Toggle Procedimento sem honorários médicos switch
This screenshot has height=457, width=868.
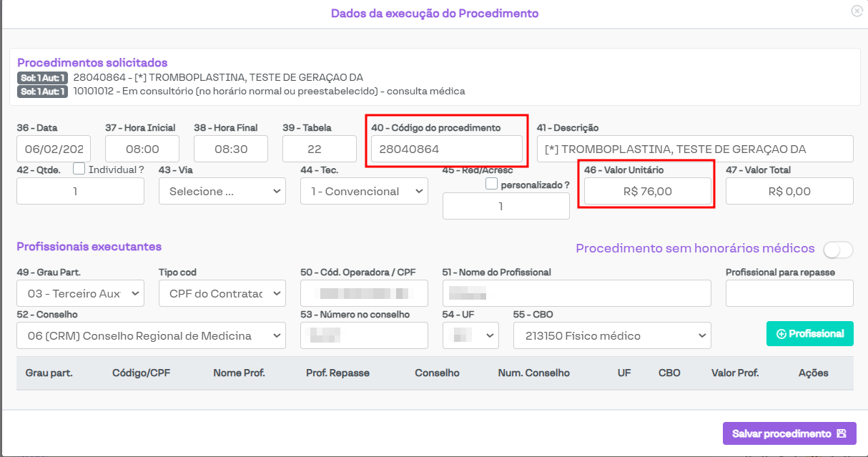click(x=838, y=249)
